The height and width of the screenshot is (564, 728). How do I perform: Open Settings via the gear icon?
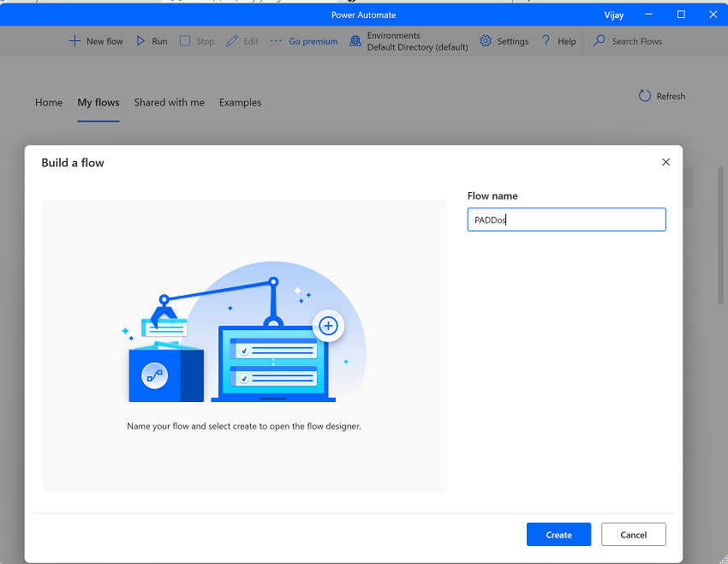(x=485, y=41)
